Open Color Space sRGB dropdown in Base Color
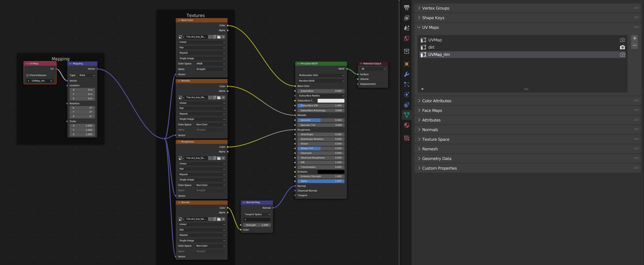Screen dimensions: 644x265 coord(210,64)
